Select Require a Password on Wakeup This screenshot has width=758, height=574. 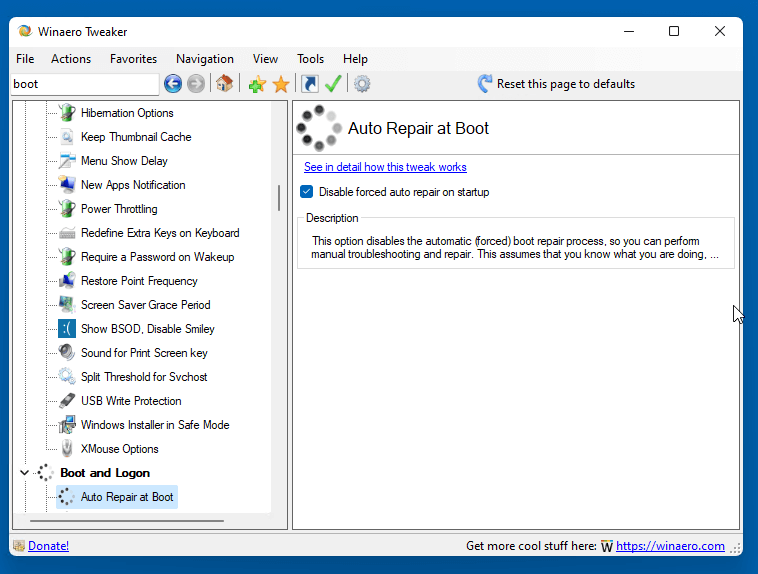click(158, 257)
